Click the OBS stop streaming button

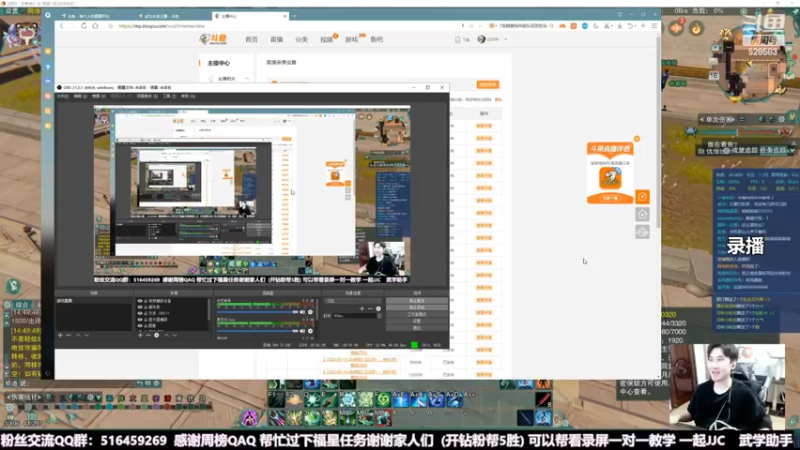[417, 301]
